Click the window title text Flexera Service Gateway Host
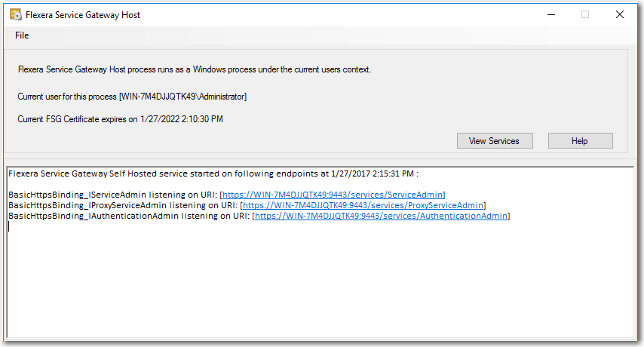 83,15
